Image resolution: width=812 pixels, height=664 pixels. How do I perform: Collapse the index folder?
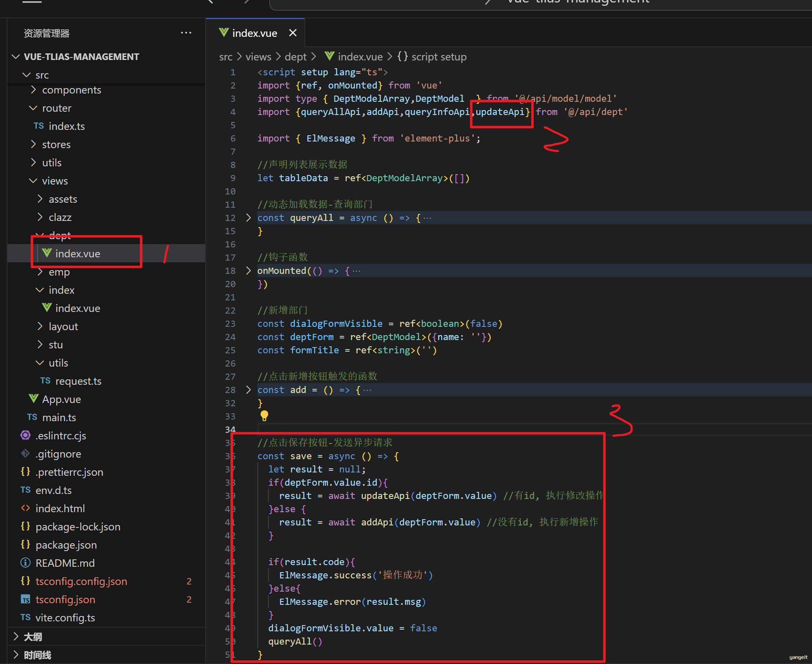pyautogui.click(x=40, y=290)
